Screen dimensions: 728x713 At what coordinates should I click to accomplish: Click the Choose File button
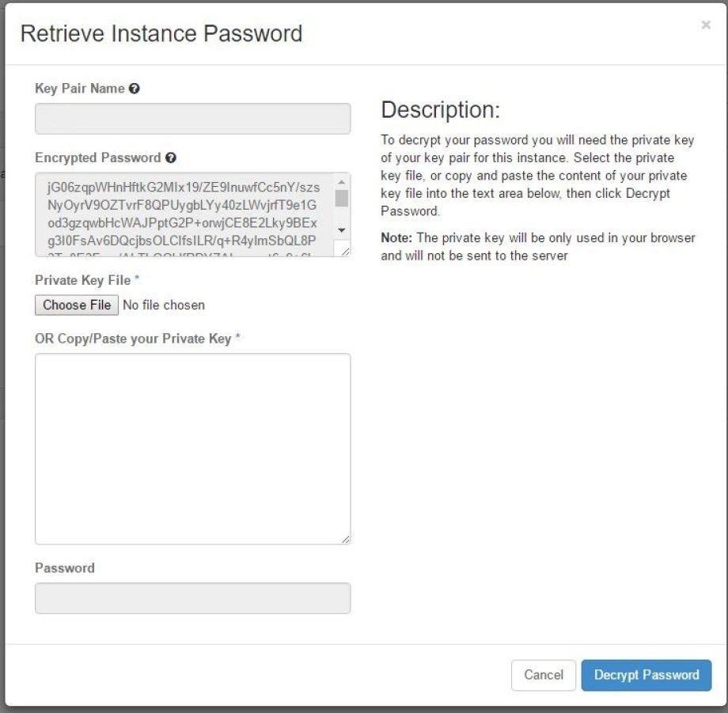point(77,305)
